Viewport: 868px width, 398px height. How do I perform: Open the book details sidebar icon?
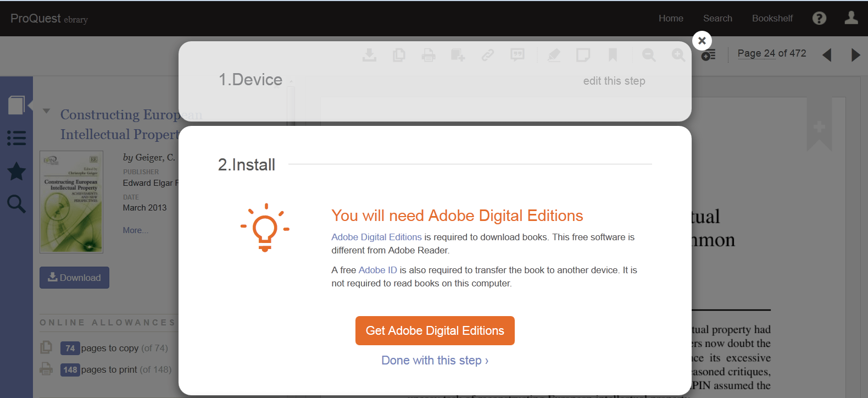click(x=16, y=104)
